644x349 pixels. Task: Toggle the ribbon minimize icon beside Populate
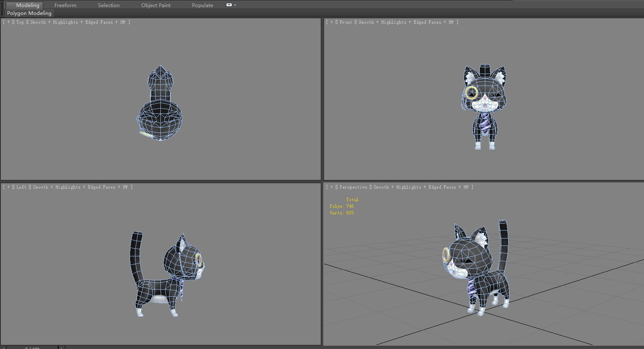[x=229, y=5]
